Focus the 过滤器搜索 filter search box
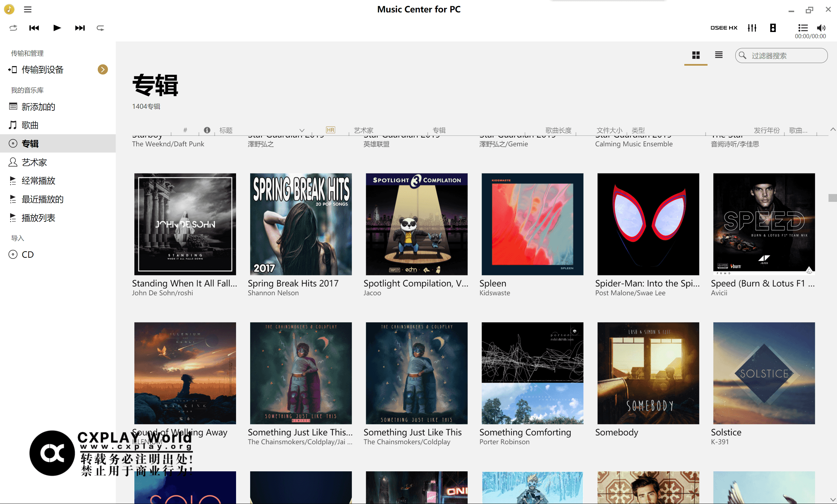Image resolution: width=837 pixels, height=504 pixels. pos(781,55)
